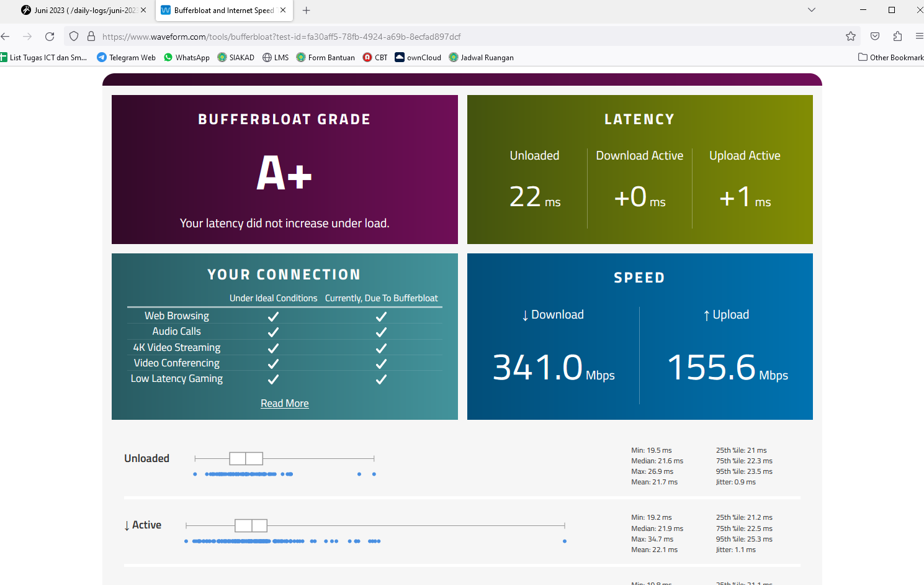This screenshot has width=924, height=585.
Task: Open the Extensions puzzle icon
Action: (897, 37)
